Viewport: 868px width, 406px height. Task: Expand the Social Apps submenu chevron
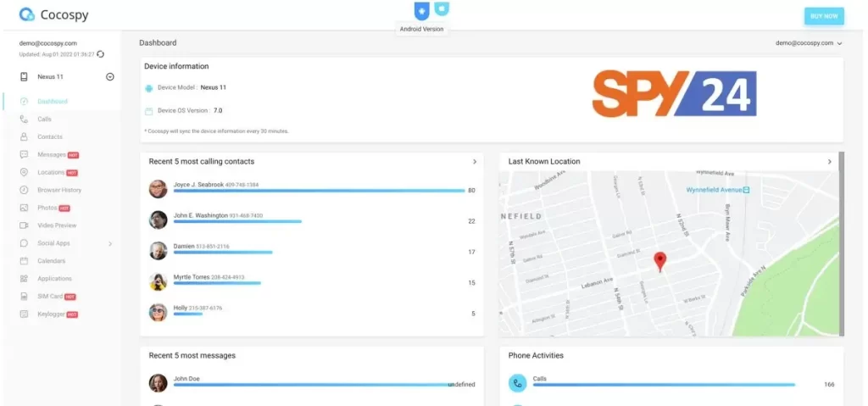[x=110, y=244]
